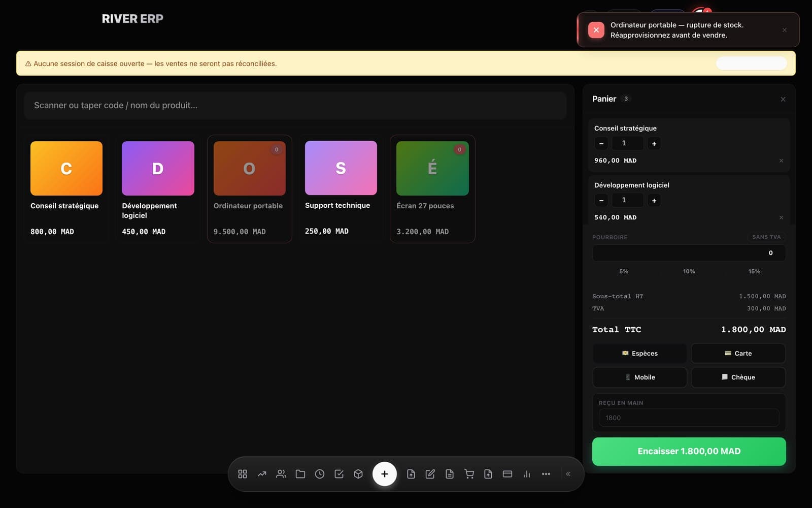The height and width of the screenshot is (508, 812).
Task: Open the shopping cart icon in dock
Action: click(469, 474)
